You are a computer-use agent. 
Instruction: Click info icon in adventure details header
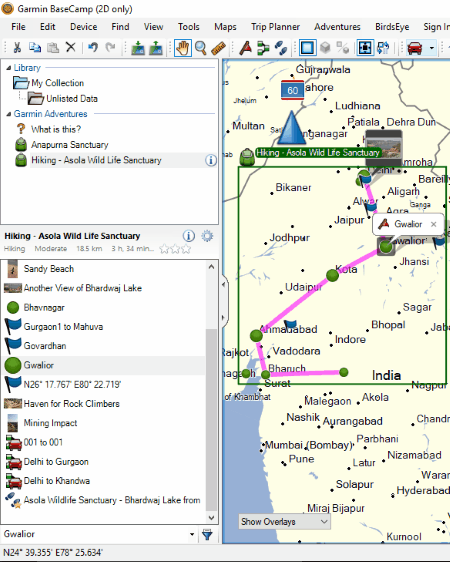pyautogui.click(x=189, y=236)
